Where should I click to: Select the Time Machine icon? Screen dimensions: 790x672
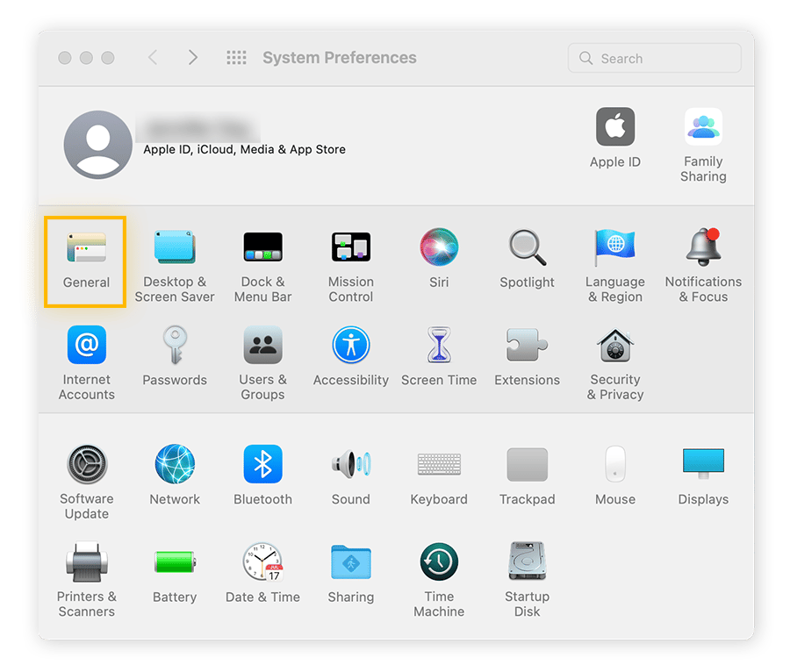click(439, 562)
